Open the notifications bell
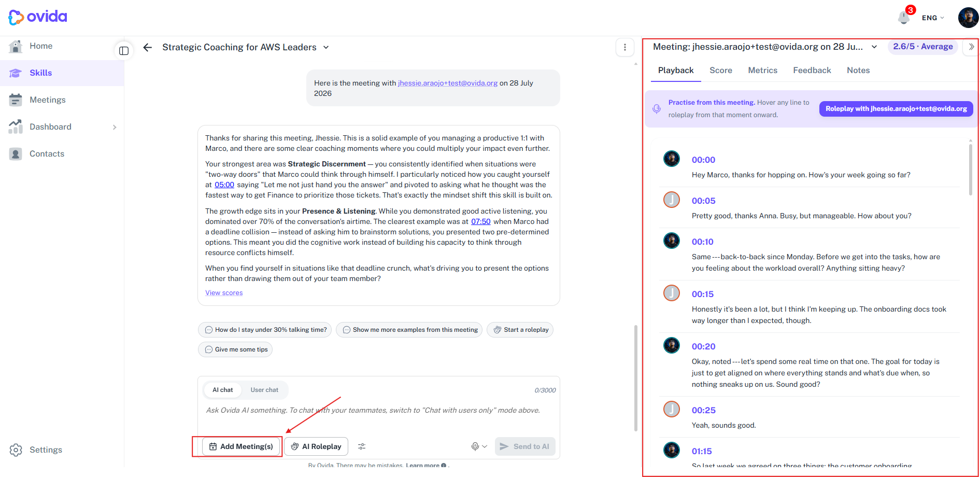 coord(904,18)
